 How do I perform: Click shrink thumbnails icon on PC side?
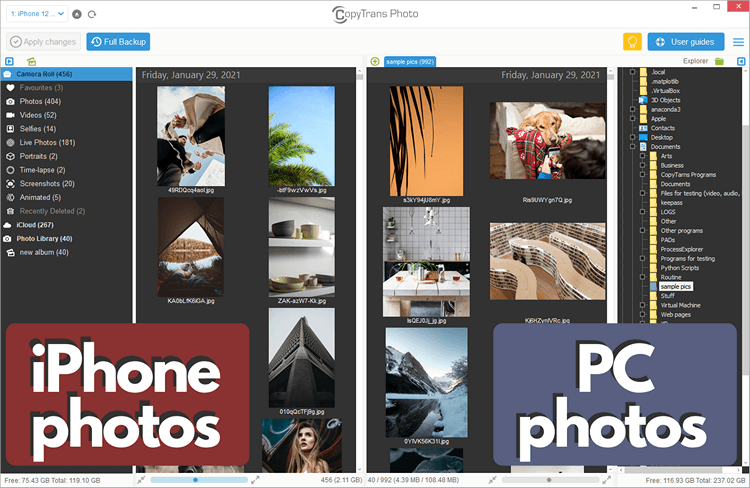coord(493,479)
